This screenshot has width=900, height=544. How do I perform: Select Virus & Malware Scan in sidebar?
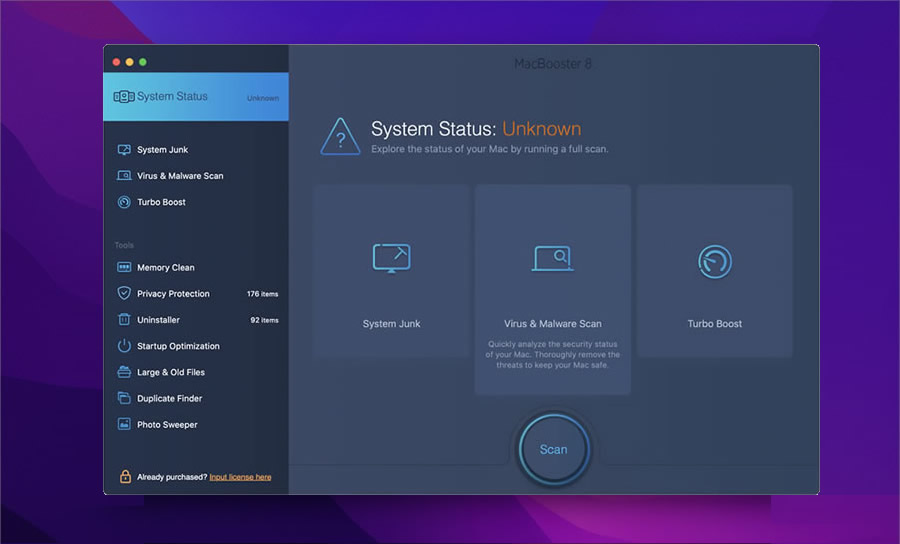(180, 176)
